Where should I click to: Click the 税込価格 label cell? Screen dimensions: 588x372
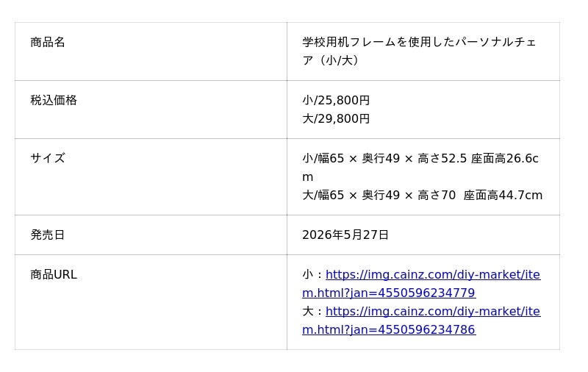[x=151, y=110]
